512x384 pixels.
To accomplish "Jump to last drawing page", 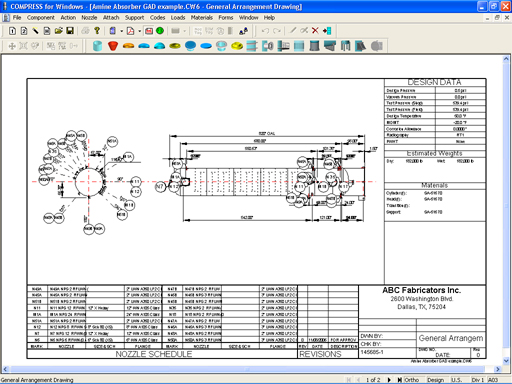I will [x=399, y=380].
